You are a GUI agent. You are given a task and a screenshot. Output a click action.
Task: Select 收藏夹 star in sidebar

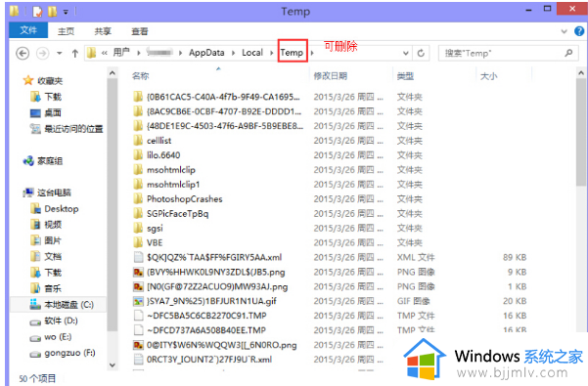point(28,80)
